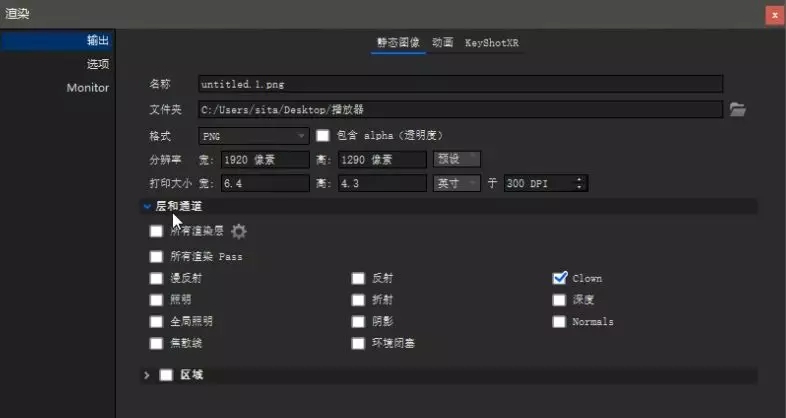The height and width of the screenshot is (418, 786).
Task: Click the 文件夹 path field
Action: [460, 109]
